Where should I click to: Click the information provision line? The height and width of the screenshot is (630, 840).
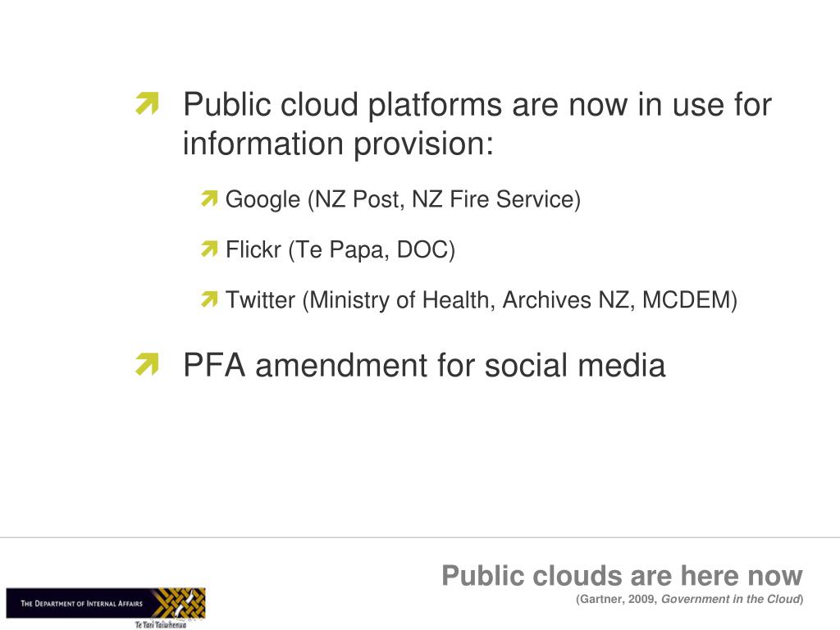click(338, 144)
